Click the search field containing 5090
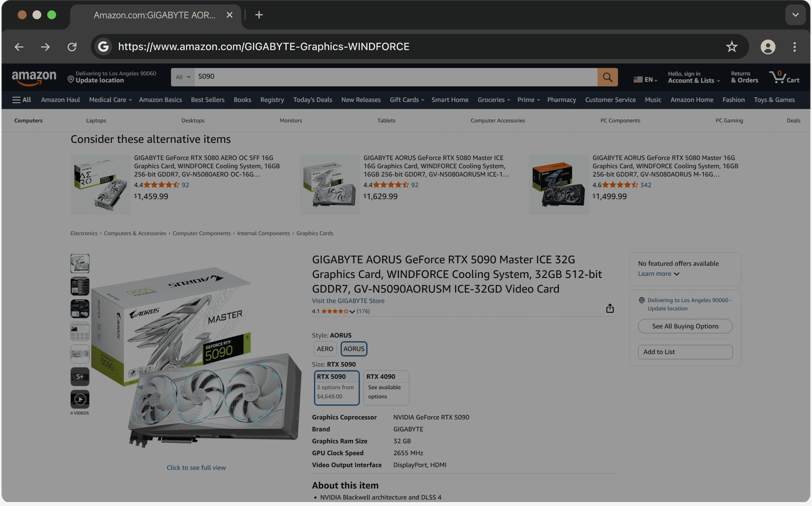Screen dimensions: 812x506 pyautogui.click(x=395, y=77)
